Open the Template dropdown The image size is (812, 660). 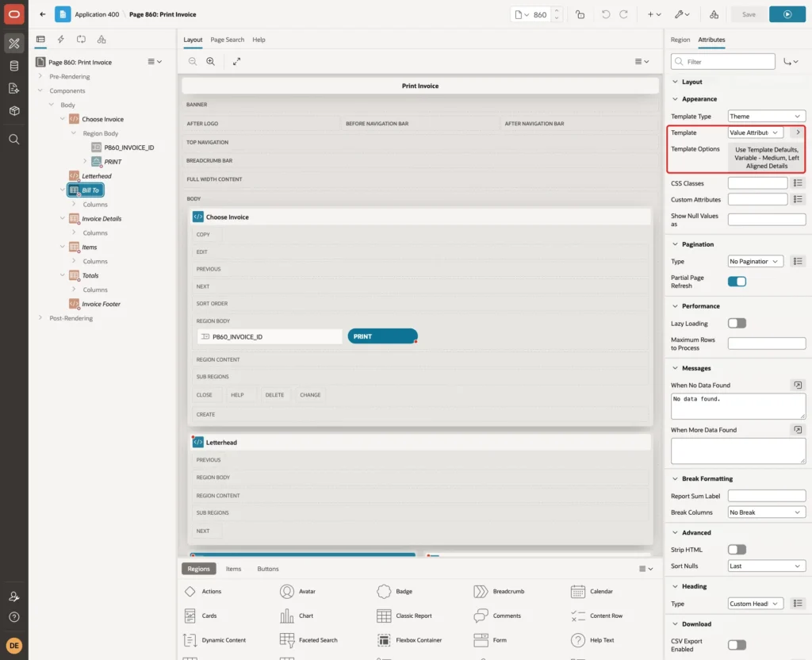click(756, 132)
